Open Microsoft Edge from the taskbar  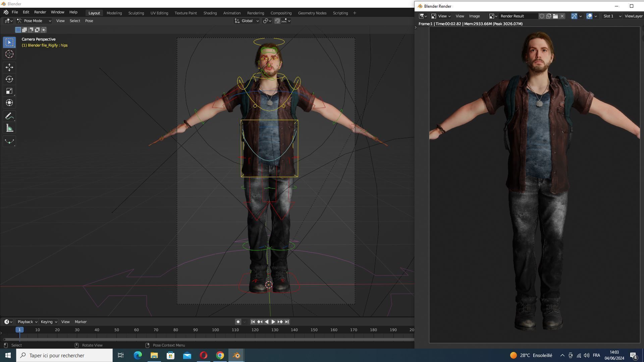coord(138,355)
